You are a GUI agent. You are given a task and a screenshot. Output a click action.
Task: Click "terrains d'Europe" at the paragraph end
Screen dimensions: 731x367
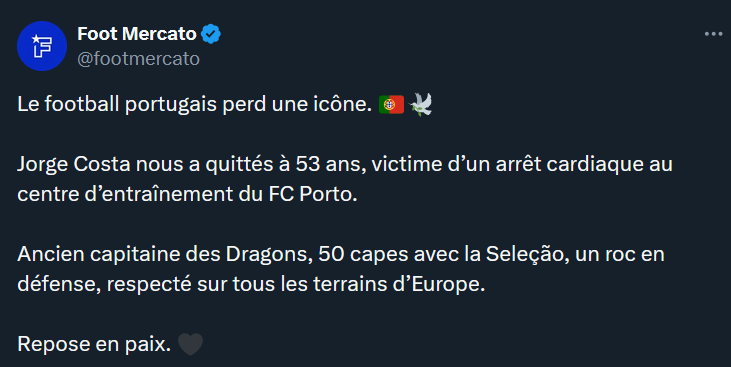399,284
